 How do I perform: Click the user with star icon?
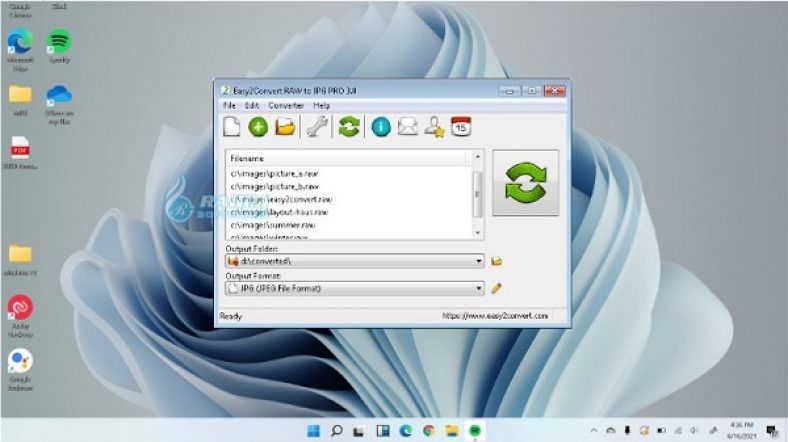coord(434,127)
